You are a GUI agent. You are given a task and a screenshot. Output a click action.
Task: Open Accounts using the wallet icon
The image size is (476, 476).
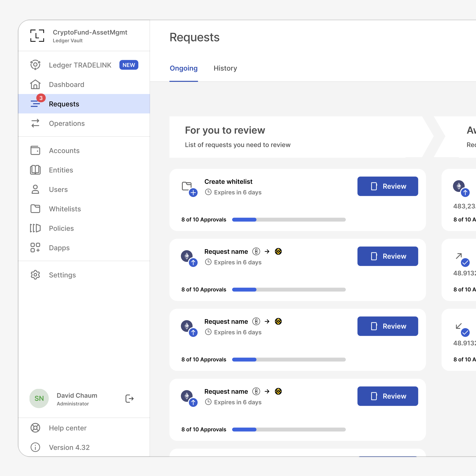(35, 150)
